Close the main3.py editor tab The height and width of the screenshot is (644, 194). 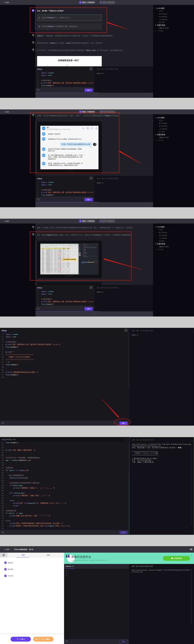pyautogui.click(x=73, y=566)
